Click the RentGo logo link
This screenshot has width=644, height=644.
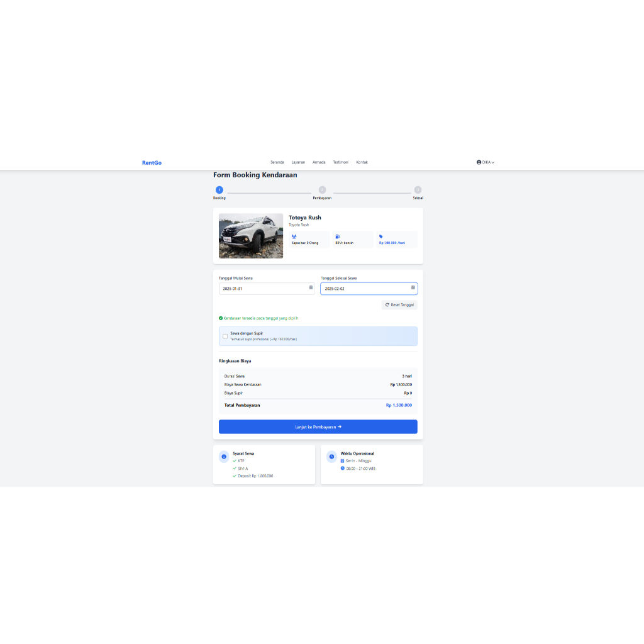pos(152,163)
